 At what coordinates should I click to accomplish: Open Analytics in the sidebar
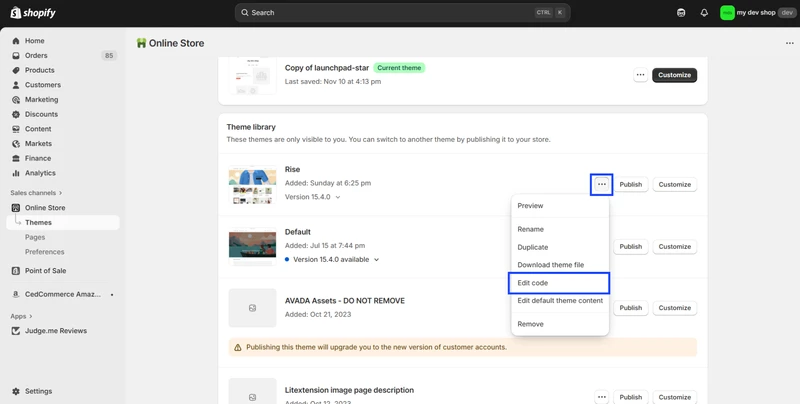pyautogui.click(x=40, y=173)
